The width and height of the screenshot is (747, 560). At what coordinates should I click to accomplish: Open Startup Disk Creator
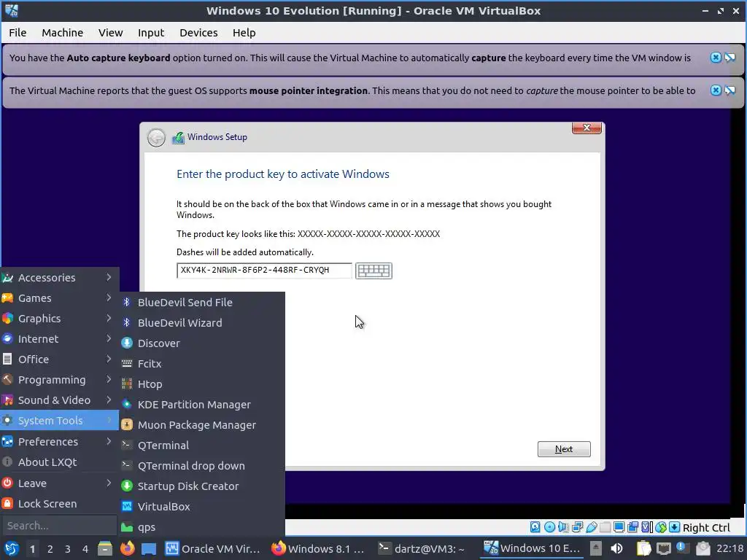[202, 486]
